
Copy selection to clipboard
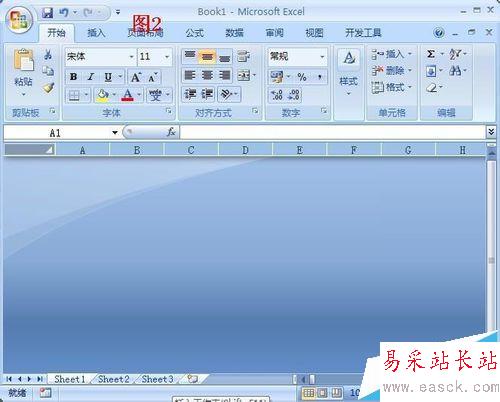pyautogui.click(x=48, y=71)
